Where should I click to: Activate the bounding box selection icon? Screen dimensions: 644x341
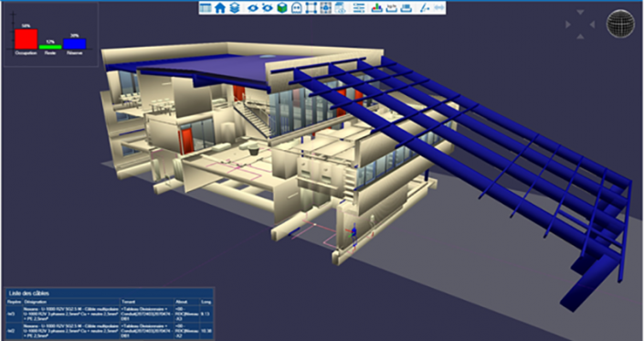tap(311, 8)
